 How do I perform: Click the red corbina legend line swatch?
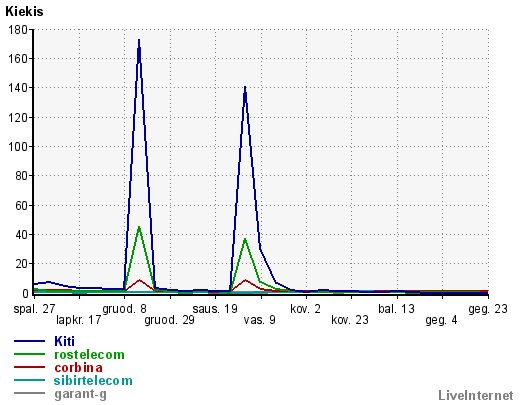click(29, 367)
